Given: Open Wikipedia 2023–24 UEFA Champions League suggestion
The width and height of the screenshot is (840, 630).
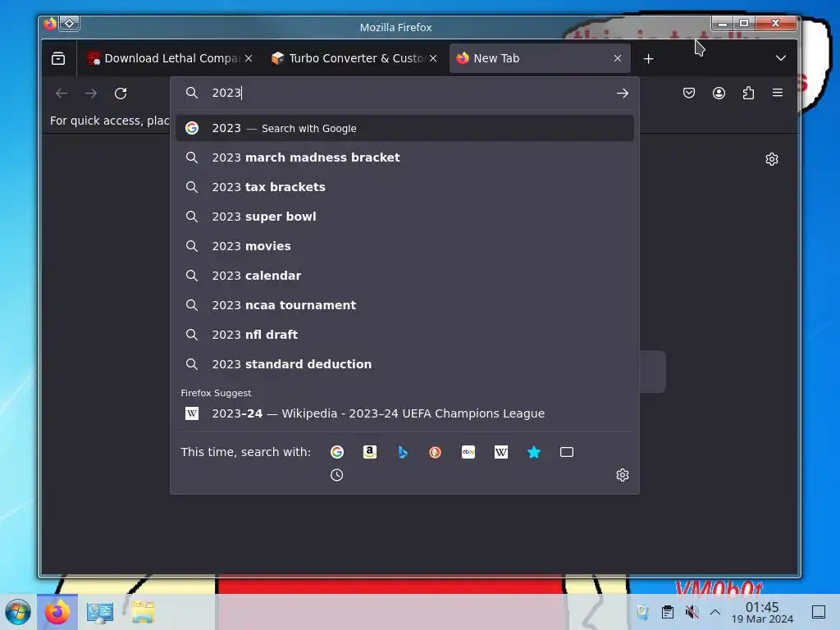Looking at the screenshot, I should click(404, 413).
